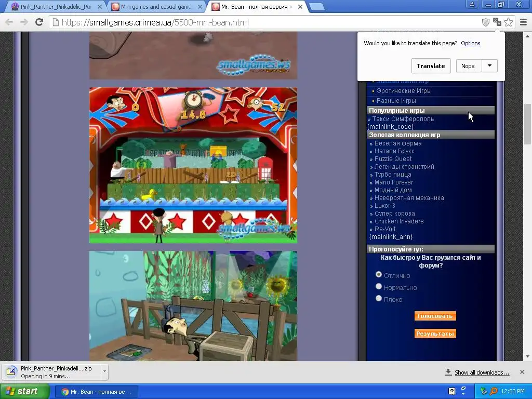Open a new tab with the new tab button
This screenshot has width=532, height=399.
pyautogui.click(x=317, y=7)
